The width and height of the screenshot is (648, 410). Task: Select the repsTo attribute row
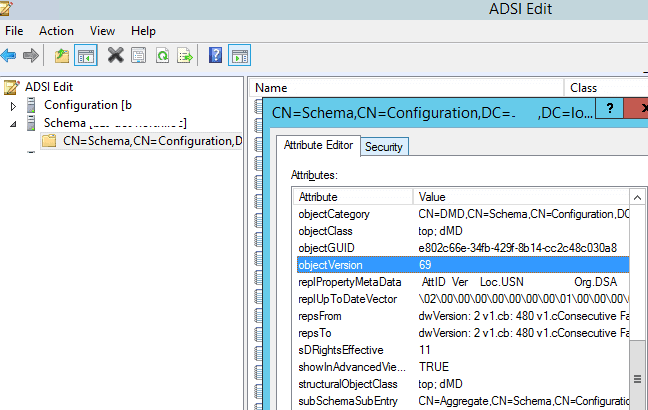click(x=463, y=333)
